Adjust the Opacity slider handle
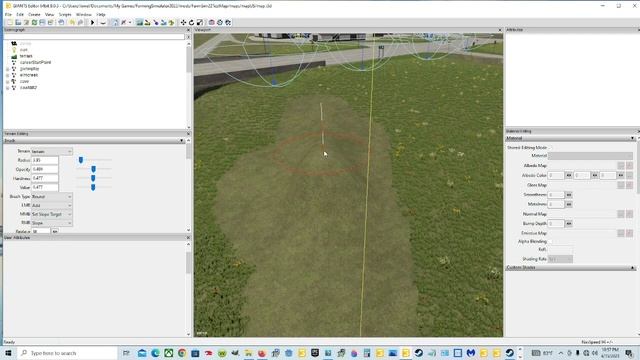Screen dimensions: 640x360 coord(93,169)
